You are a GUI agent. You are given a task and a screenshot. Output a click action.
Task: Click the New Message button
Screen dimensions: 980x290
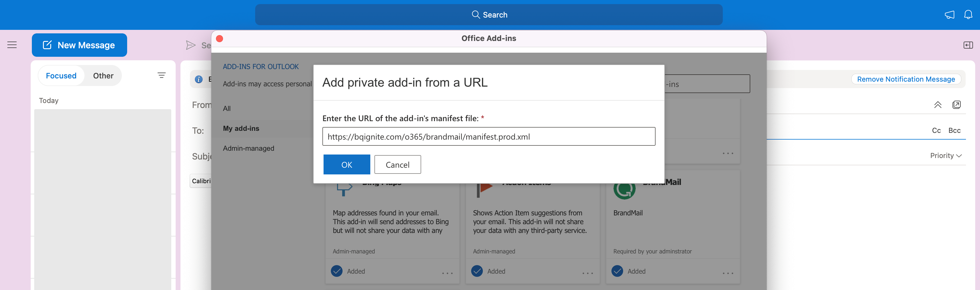[x=79, y=45]
